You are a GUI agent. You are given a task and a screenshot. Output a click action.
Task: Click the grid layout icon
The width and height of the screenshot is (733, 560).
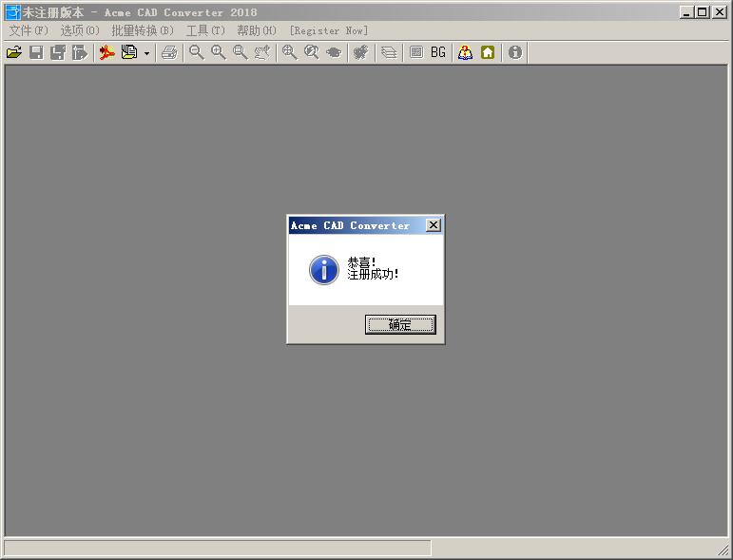tap(416, 52)
